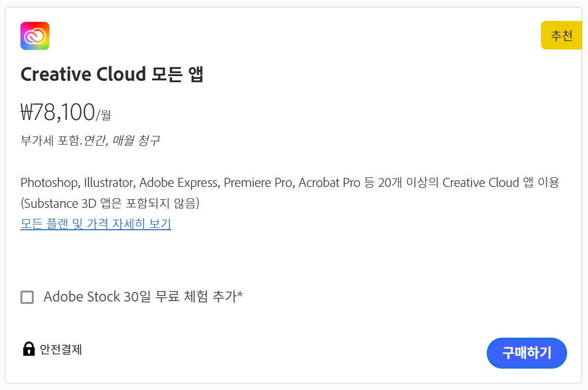
Task: Select the Creative Cloud 모든 앱 heading
Action: (111, 74)
